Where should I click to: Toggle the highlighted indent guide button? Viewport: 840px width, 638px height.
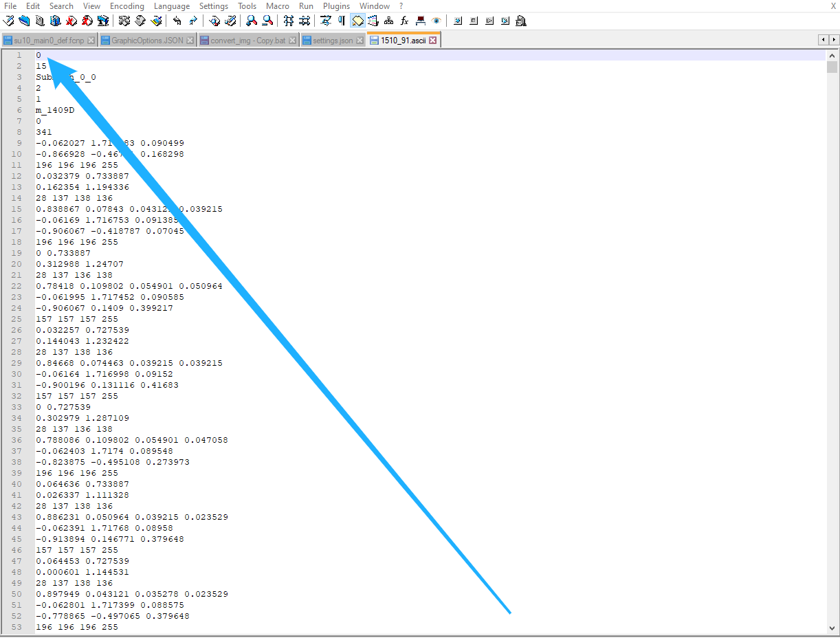point(357,21)
